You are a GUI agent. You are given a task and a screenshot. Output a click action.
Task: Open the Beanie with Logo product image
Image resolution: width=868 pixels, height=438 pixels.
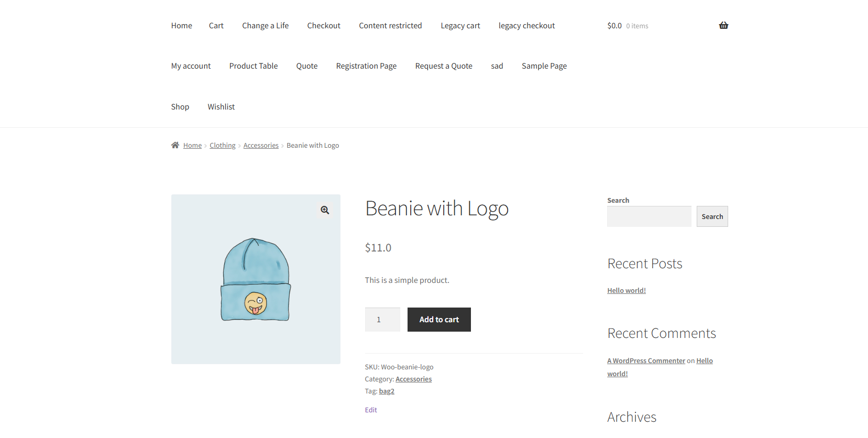pos(256,279)
